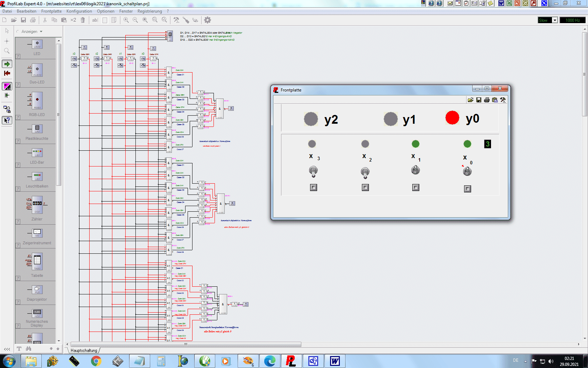
Task: Flip the x1 toggle switch
Action: pyautogui.click(x=415, y=170)
